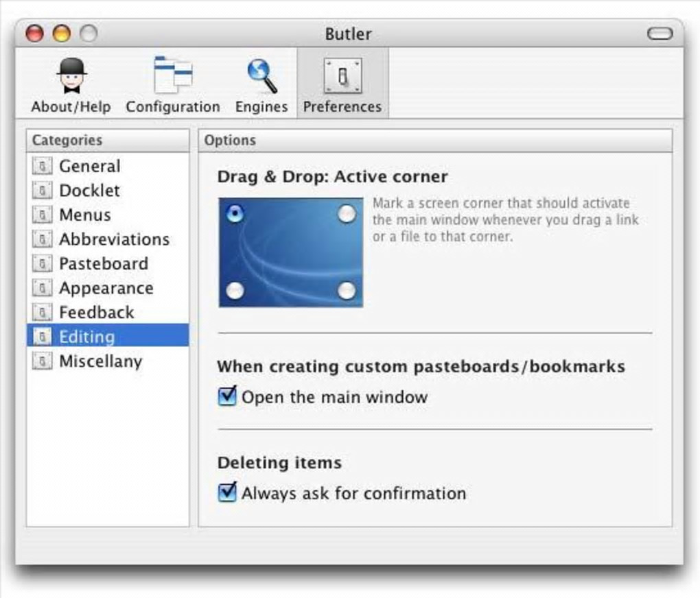The image size is (700, 598).
Task: Click the icon beside Feedback category
Action: (x=43, y=313)
